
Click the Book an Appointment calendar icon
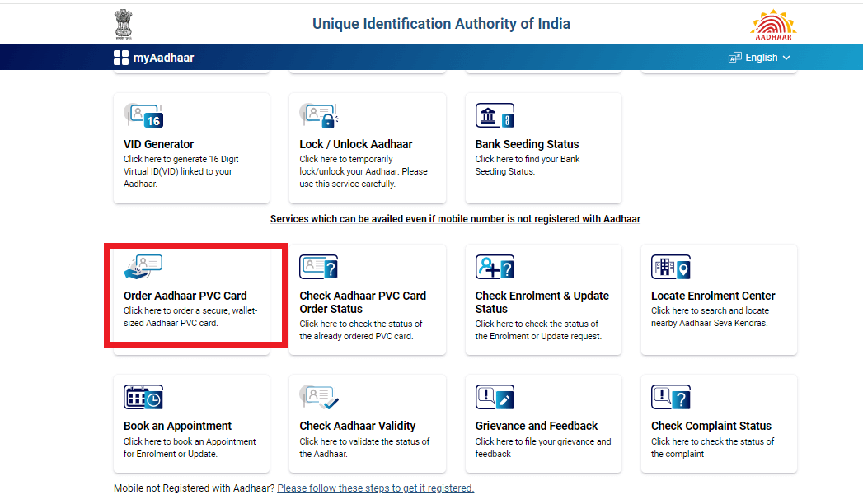point(138,396)
